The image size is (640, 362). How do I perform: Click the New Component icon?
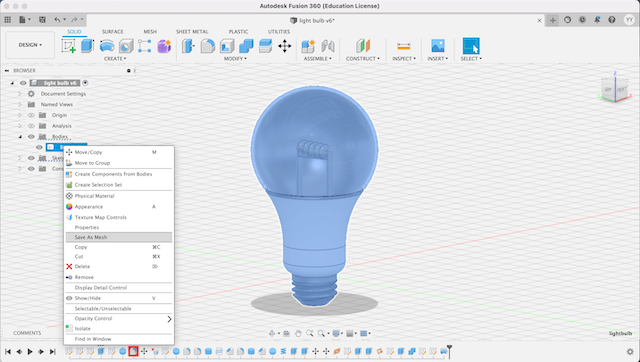[308, 46]
